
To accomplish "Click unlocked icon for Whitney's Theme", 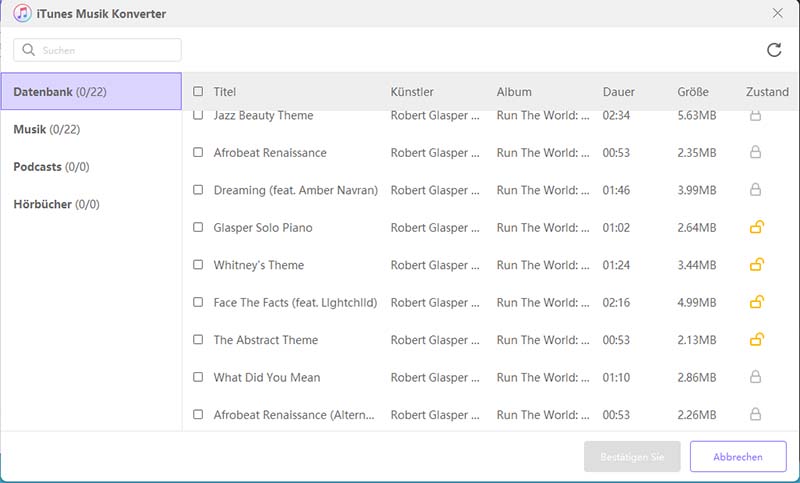I will pos(757,265).
